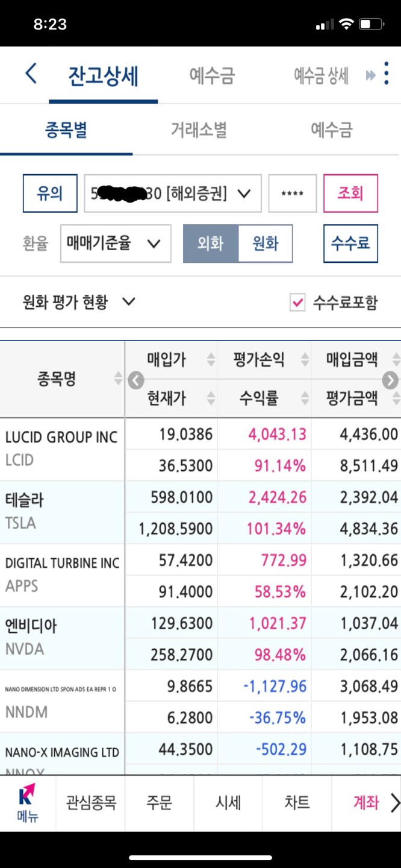Tap the back arrow icon

click(31, 75)
